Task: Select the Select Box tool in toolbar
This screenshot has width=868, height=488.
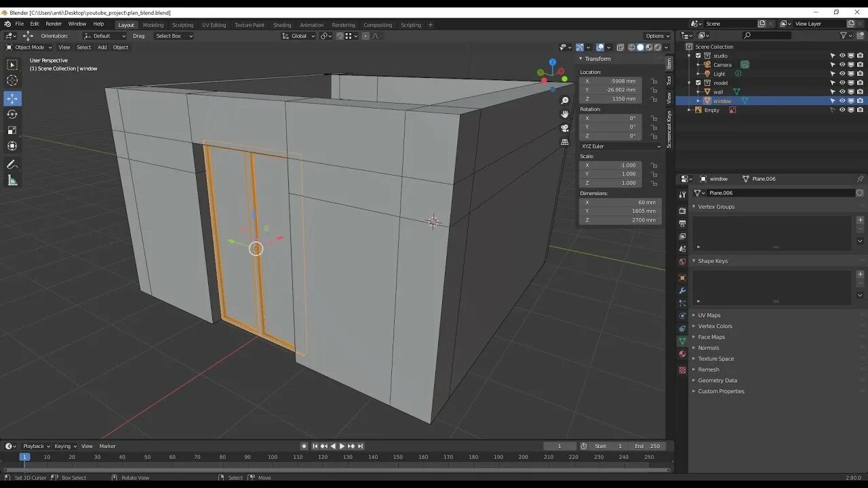Action: coord(12,64)
